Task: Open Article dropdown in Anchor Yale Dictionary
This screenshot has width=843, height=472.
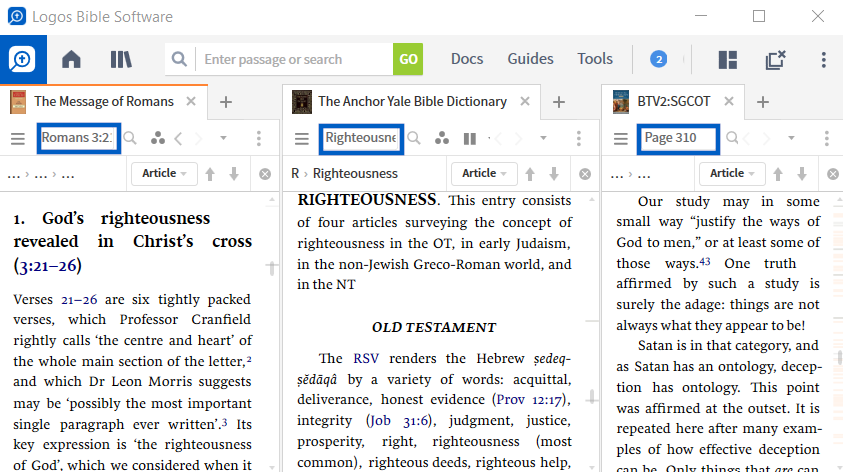Action: click(x=484, y=173)
